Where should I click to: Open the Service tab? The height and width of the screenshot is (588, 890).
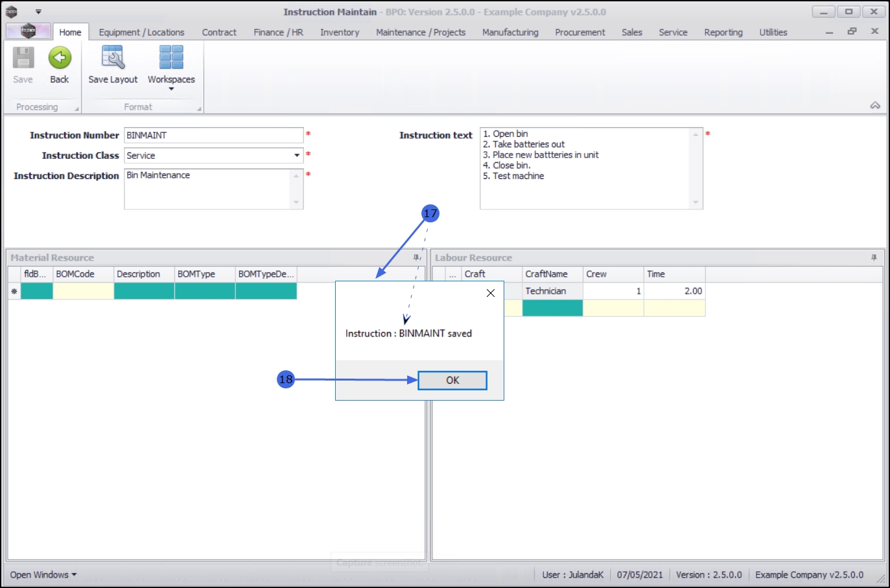(x=673, y=32)
